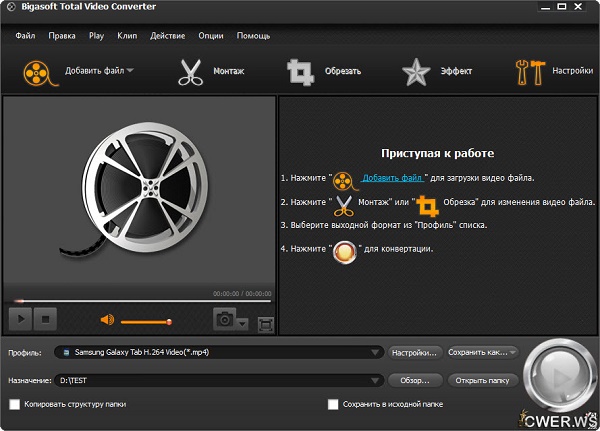This screenshot has height=431, width=600.
Task: Click the Обрезать crop icon in toolbar
Action: coord(300,72)
